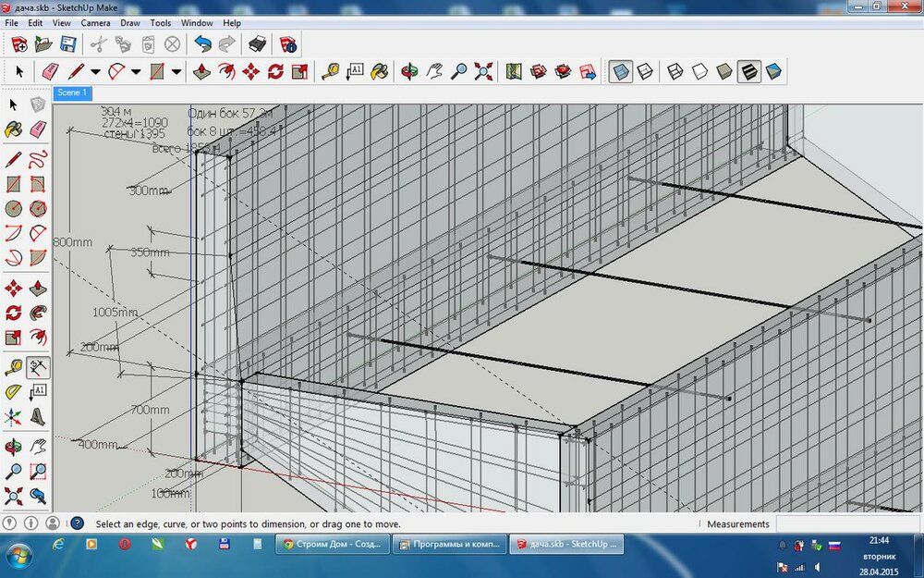Expand the Arc tool dropdown arrow
The image size is (924, 578).
coord(136,71)
